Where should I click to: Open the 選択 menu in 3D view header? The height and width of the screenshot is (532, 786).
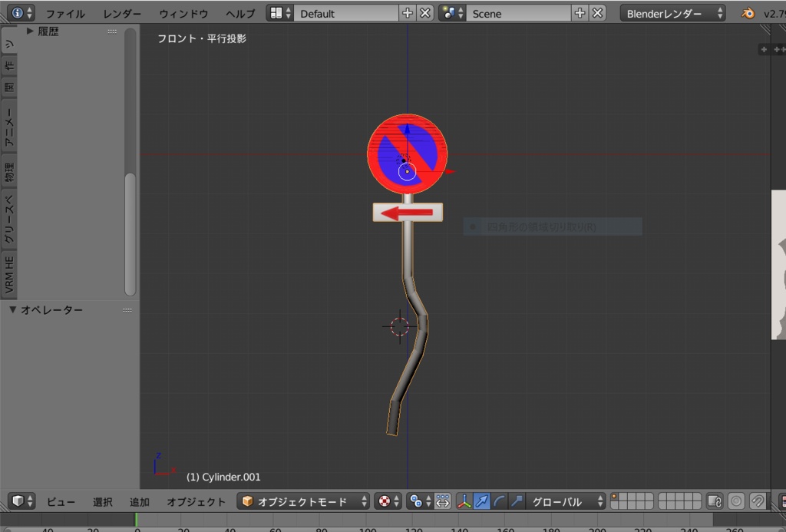tap(102, 501)
